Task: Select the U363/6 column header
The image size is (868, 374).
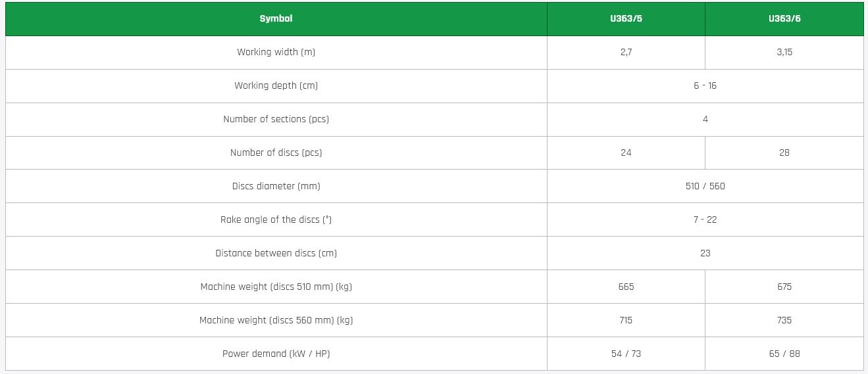Action: pos(784,18)
